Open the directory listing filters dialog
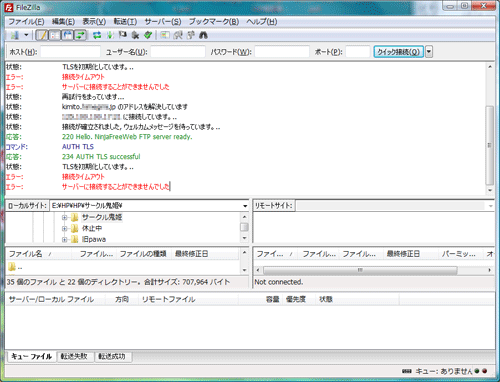This screenshot has height=382, width=500. [x=165, y=35]
